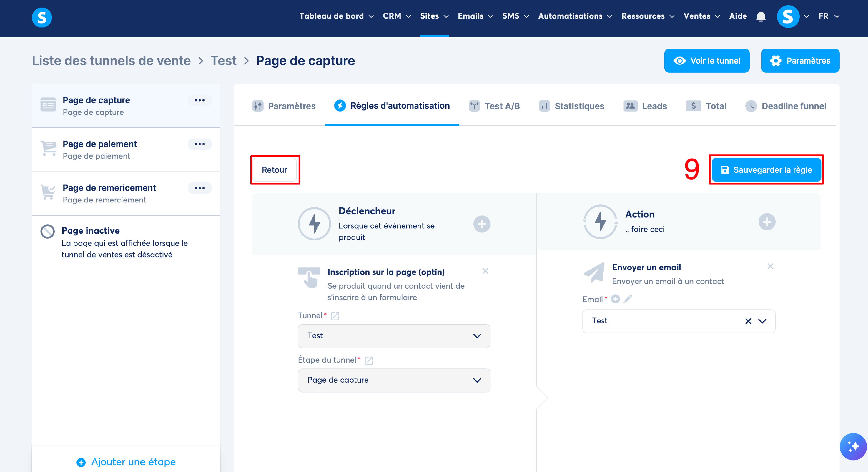This screenshot has height=472, width=868.
Task: Click Sauvegarder la règle button
Action: click(x=766, y=170)
